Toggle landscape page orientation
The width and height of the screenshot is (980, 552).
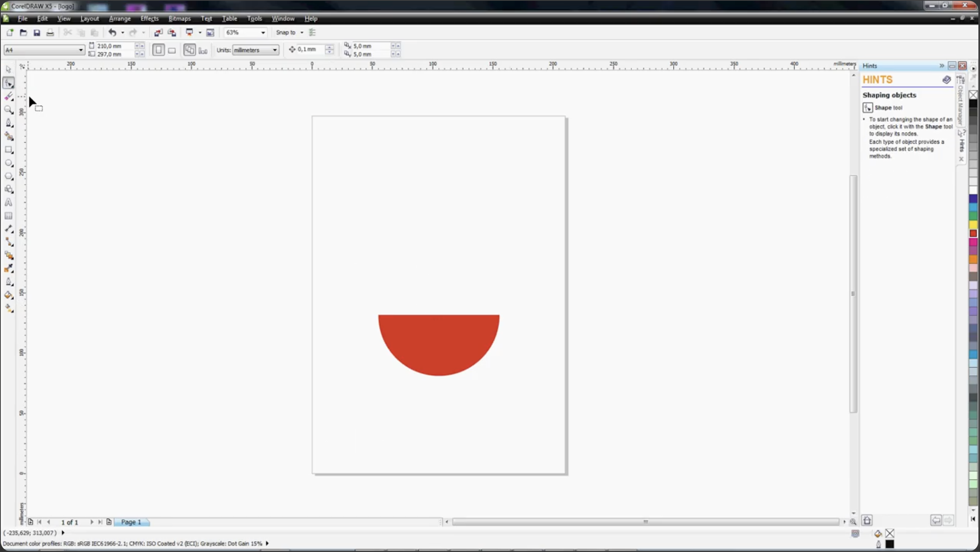coord(172,50)
